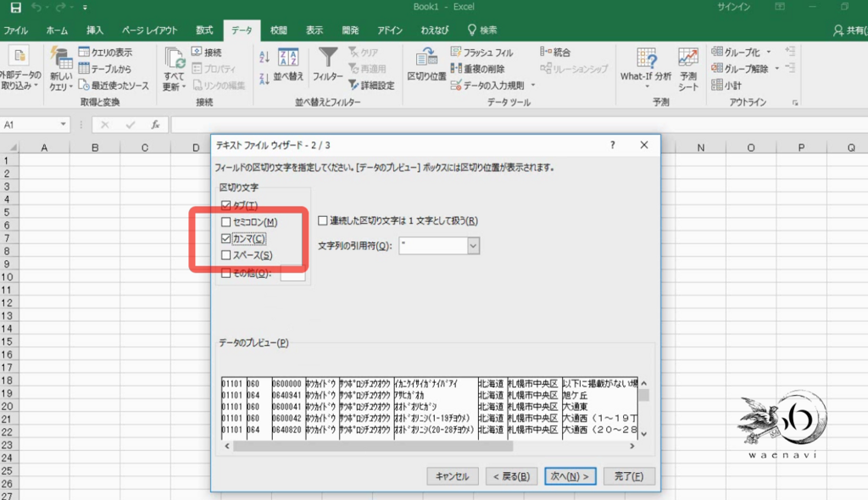Screen dimensions: 868x500
Task: Click the Redo arrow in quick access toolbar
Action: coord(60,7)
